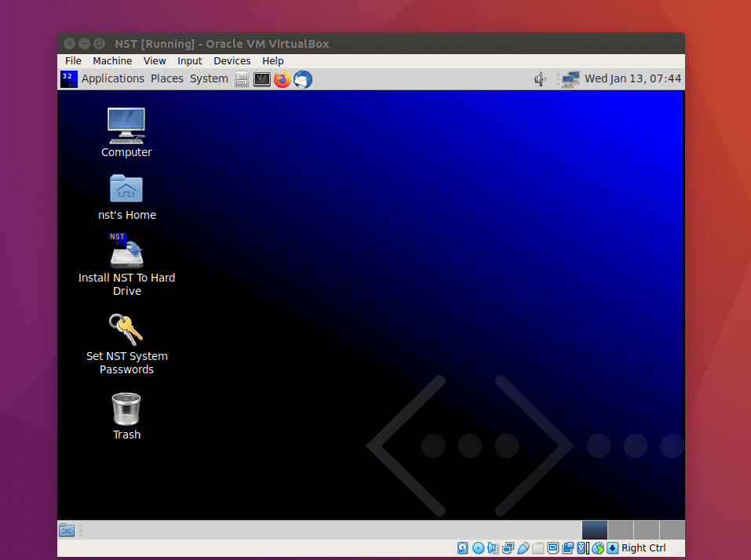Click the NST [Running] title bar text
Image resolution: width=751 pixels, height=560 pixels.
[222, 44]
